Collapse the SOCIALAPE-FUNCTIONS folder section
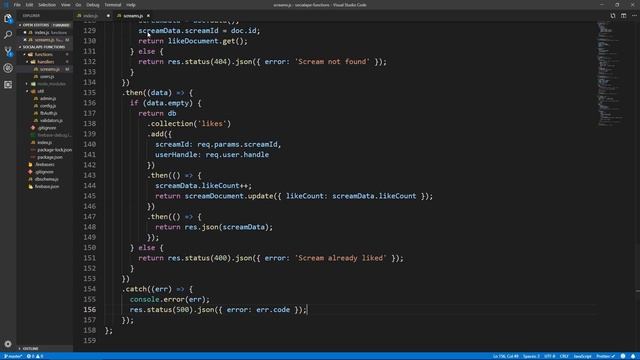The height and width of the screenshot is (360, 640). 44,47
